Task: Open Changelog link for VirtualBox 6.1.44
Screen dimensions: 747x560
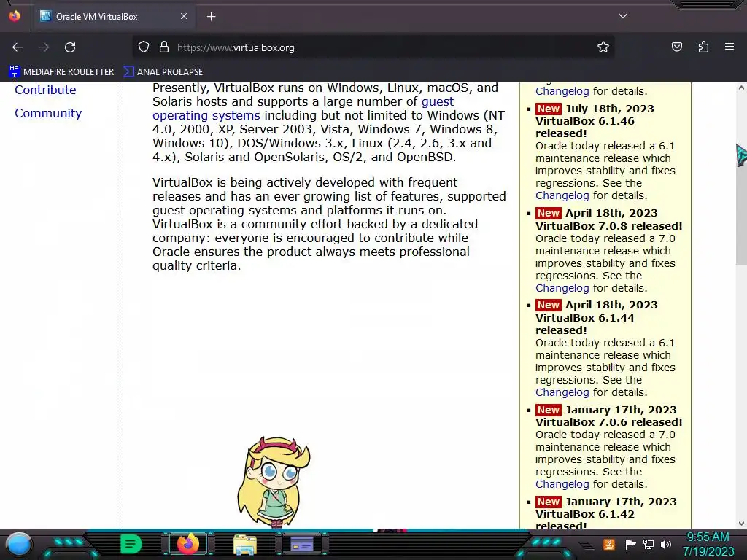Action: coord(562,392)
